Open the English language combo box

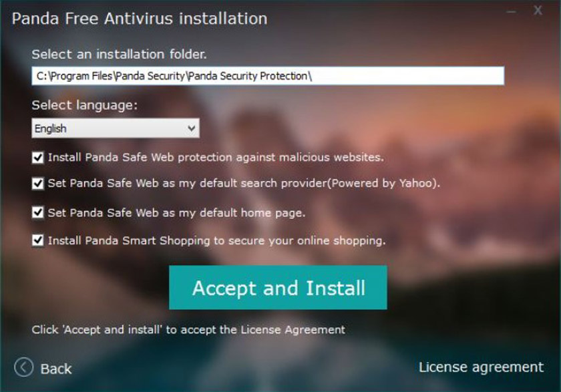[116, 128]
